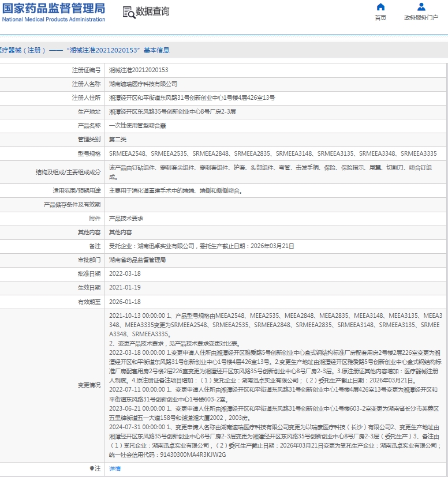Click effective date 2021-01-19
Viewport: 448px width, 477px height.
click(125, 287)
